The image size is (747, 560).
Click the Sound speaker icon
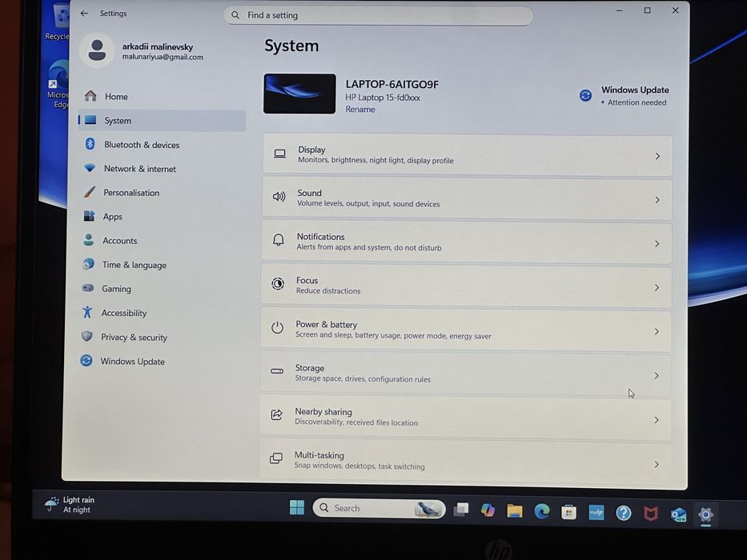click(279, 197)
